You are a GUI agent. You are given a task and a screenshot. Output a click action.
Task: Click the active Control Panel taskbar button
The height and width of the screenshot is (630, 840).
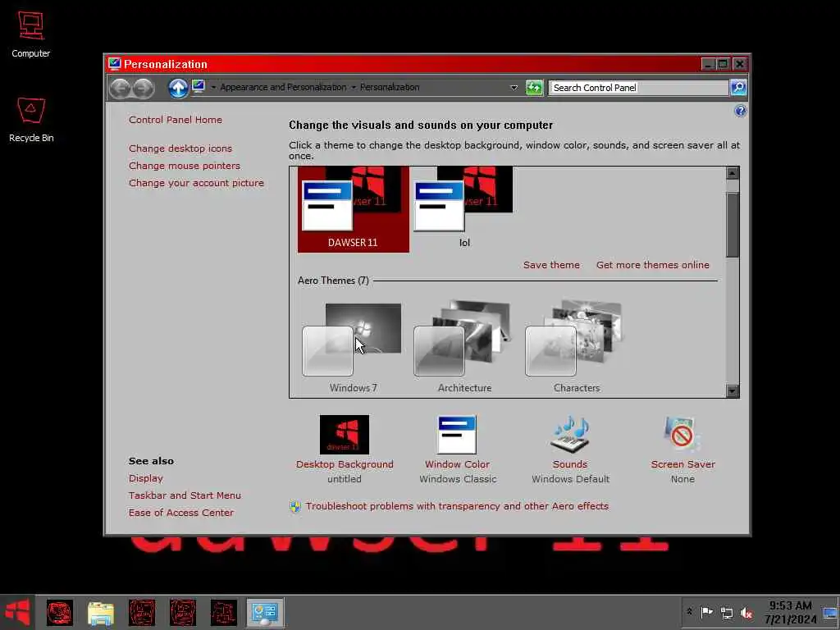[x=265, y=613]
